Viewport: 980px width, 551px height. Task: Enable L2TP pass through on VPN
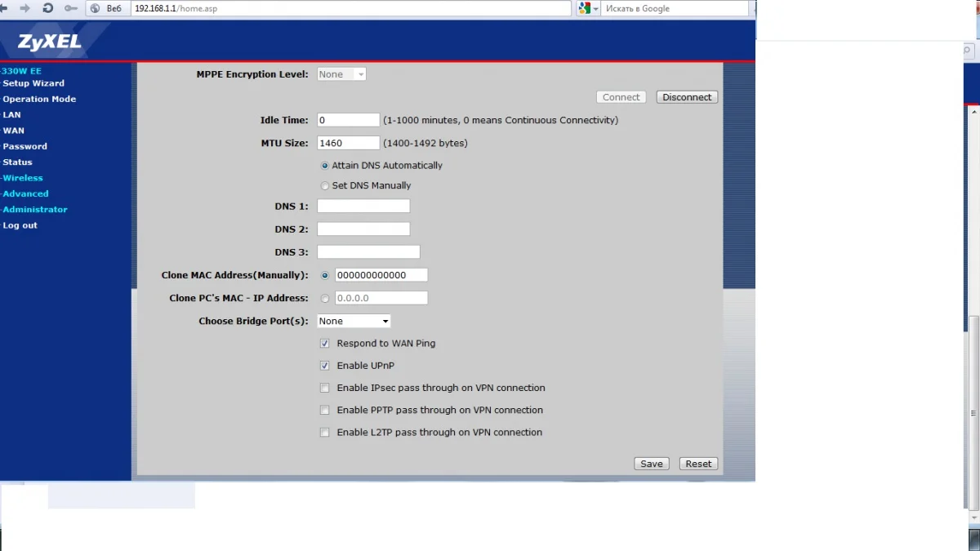325,433
